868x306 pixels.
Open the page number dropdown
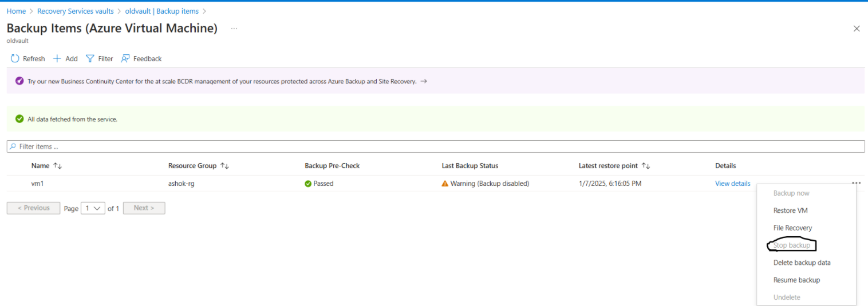click(93, 208)
